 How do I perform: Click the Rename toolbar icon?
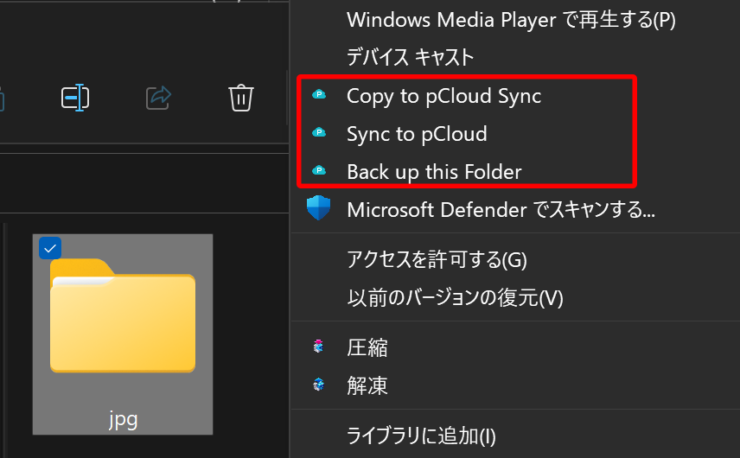point(75,98)
